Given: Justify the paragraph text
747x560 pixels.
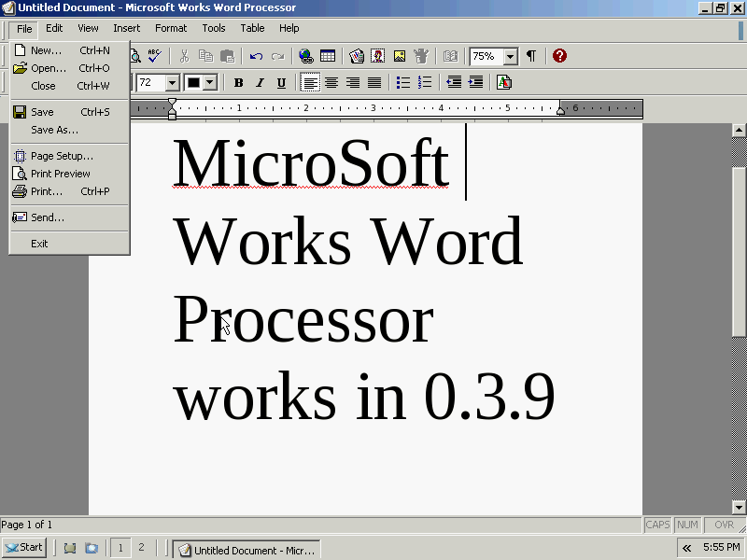Looking at the screenshot, I should click(x=374, y=82).
